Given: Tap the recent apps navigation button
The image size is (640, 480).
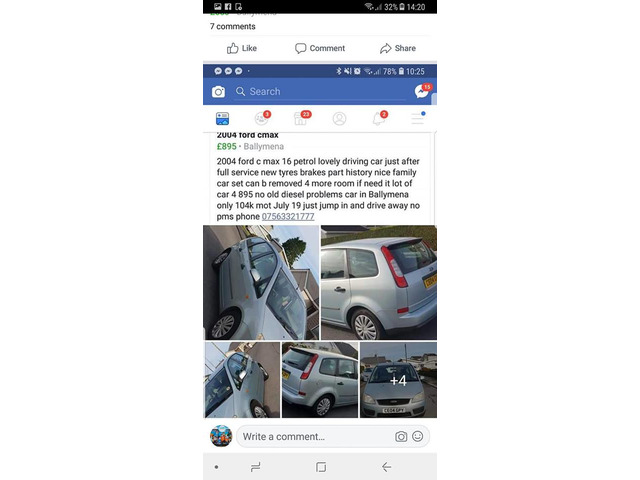Looking at the screenshot, I should click(x=256, y=467).
